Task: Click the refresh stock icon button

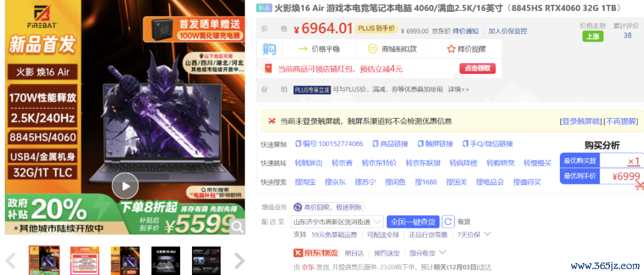Action: pyautogui.click(x=448, y=221)
